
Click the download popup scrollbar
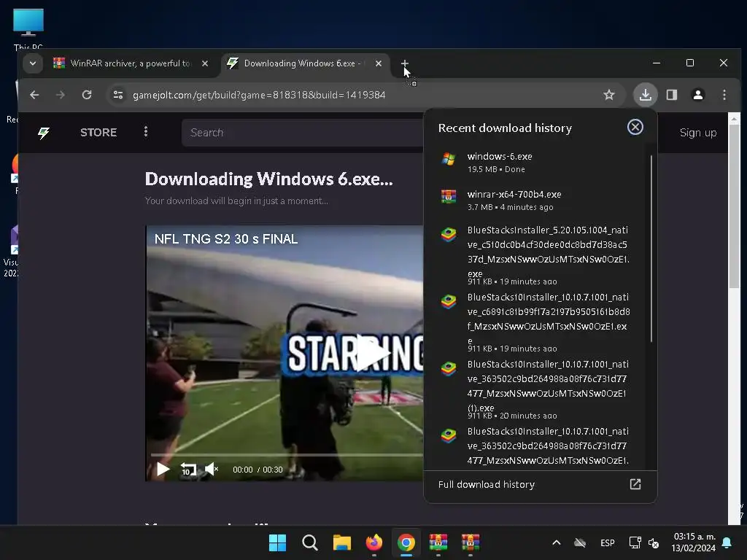click(651, 249)
